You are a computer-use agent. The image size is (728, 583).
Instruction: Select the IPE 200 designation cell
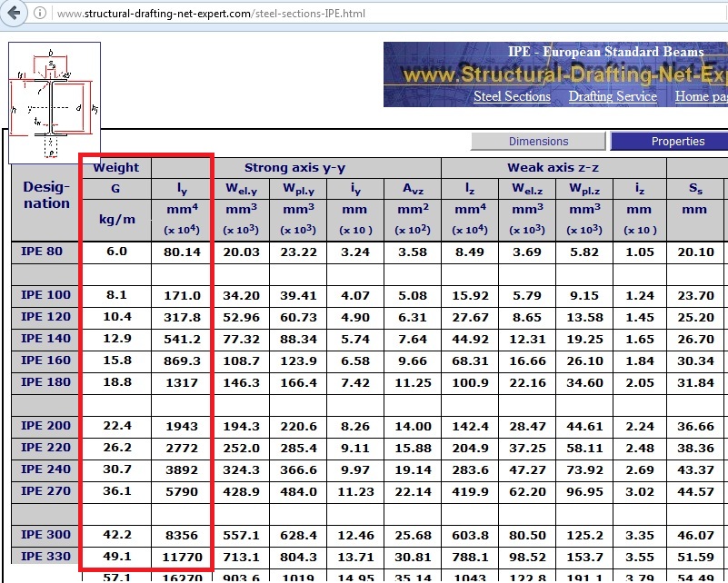point(45,426)
